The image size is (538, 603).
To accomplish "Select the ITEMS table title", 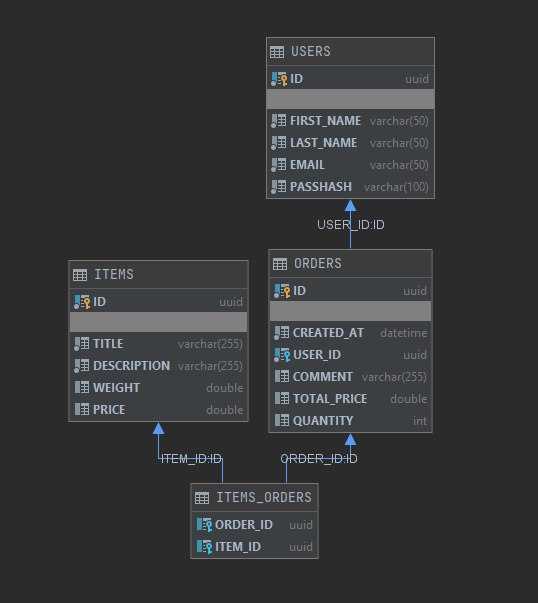I will 114,275.
